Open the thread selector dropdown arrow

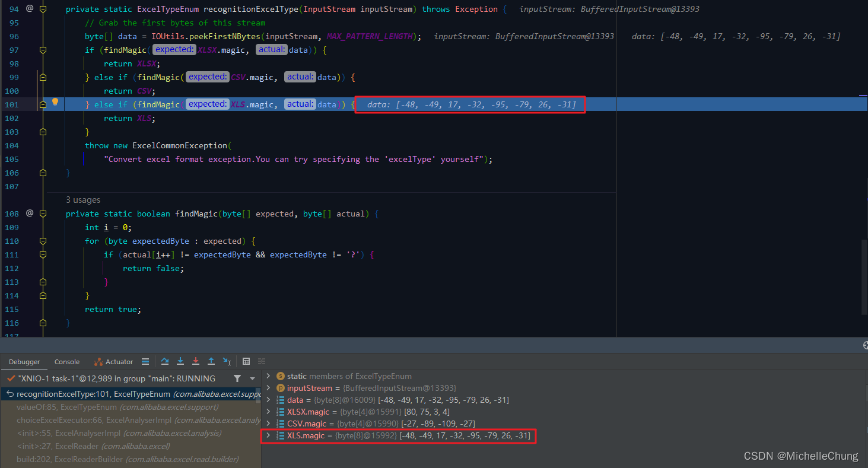coord(252,378)
